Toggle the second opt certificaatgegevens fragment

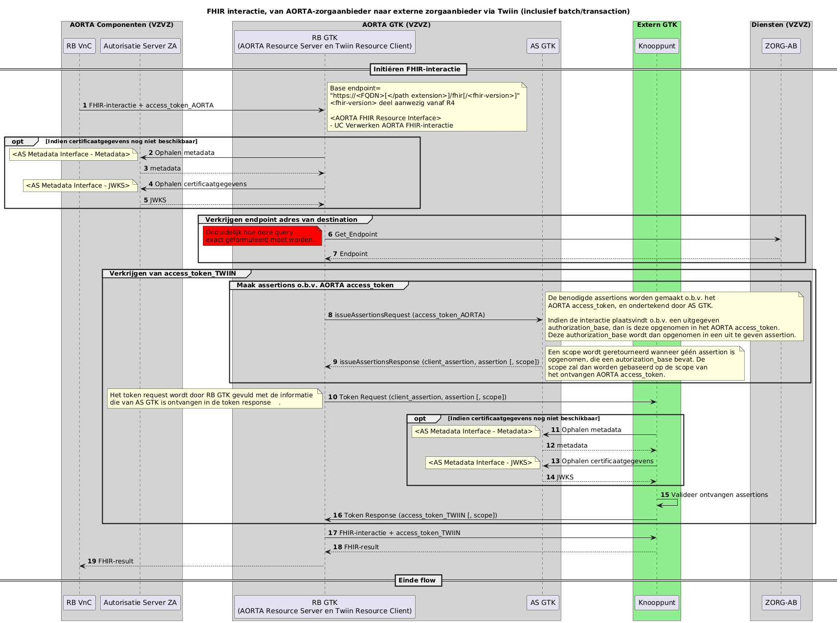(x=420, y=418)
